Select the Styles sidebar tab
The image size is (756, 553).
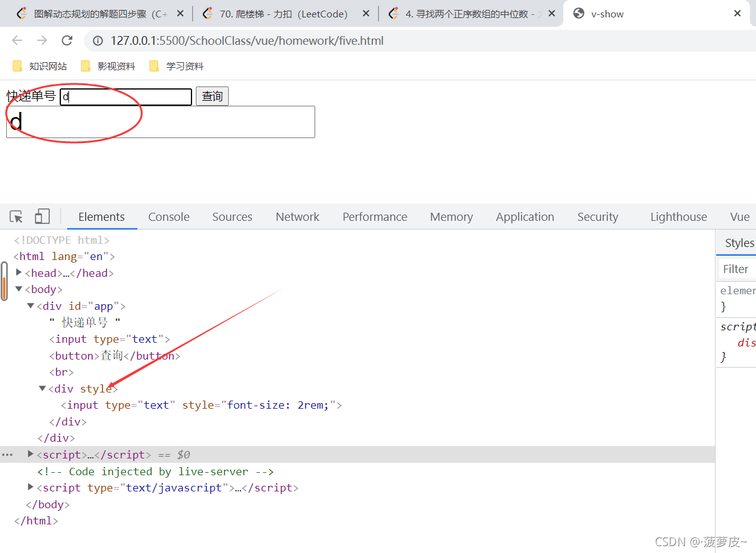(739, 243)
